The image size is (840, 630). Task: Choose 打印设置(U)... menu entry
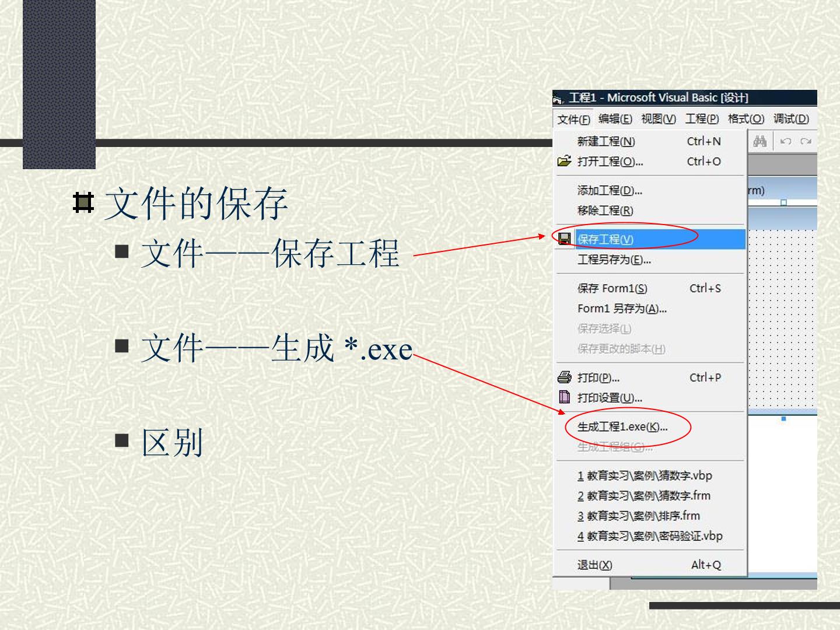click(650, 398)
